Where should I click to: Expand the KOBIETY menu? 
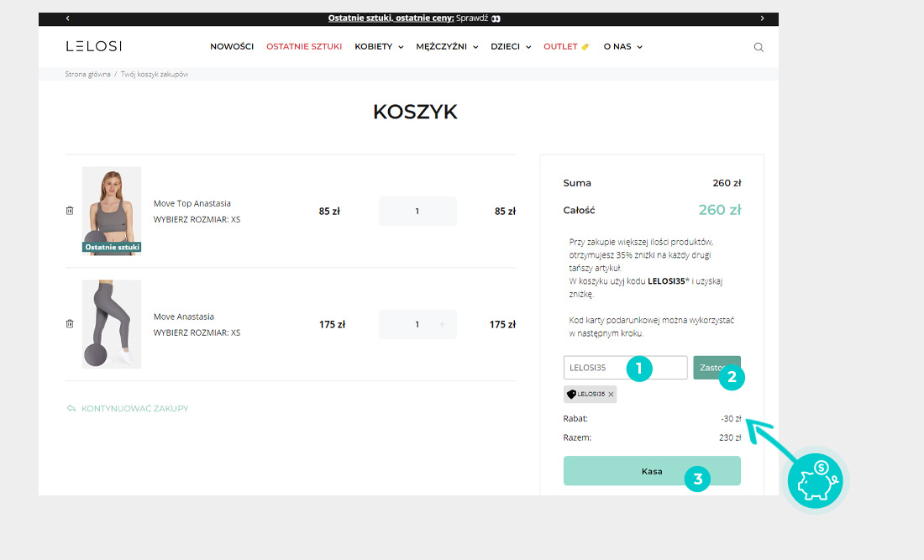(x=379, y=46)
